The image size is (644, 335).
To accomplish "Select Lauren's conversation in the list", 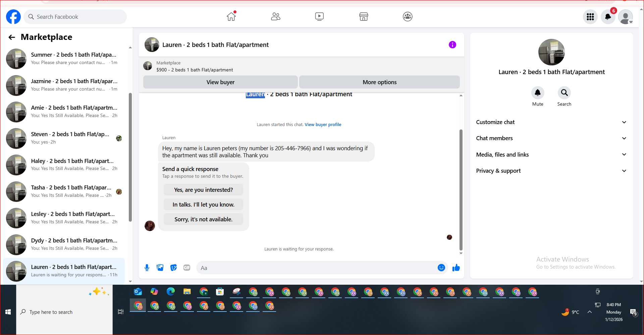I will 64,271.
